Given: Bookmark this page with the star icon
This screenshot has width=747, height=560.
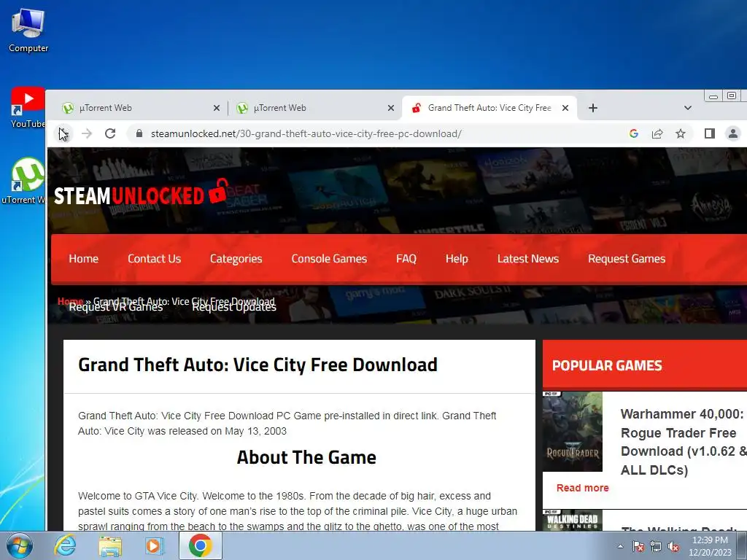Looking at the screenshot, I should 681,134.
